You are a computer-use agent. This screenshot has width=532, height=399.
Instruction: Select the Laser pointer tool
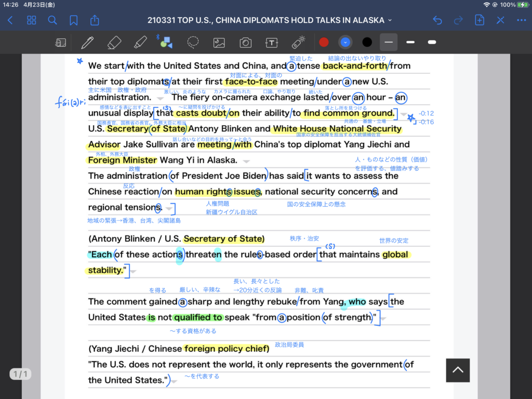(x=298, y=43)
